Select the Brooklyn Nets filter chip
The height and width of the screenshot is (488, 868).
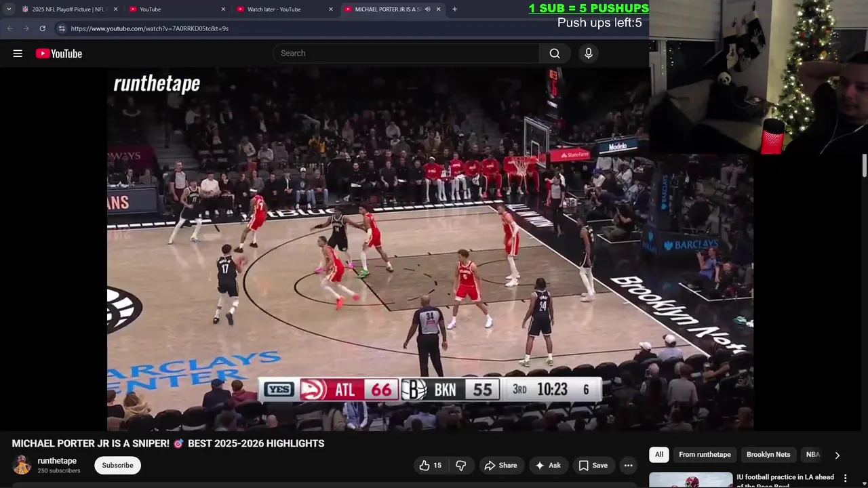(x=768, y=455)
